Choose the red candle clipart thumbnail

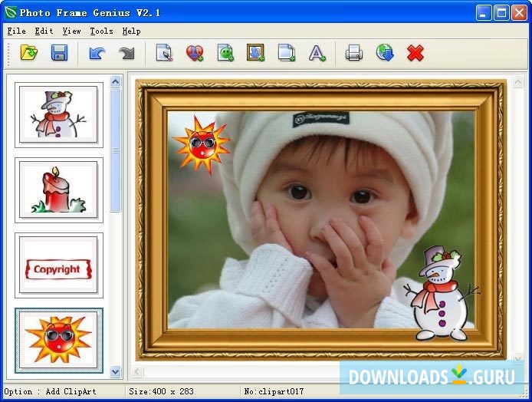59,190
